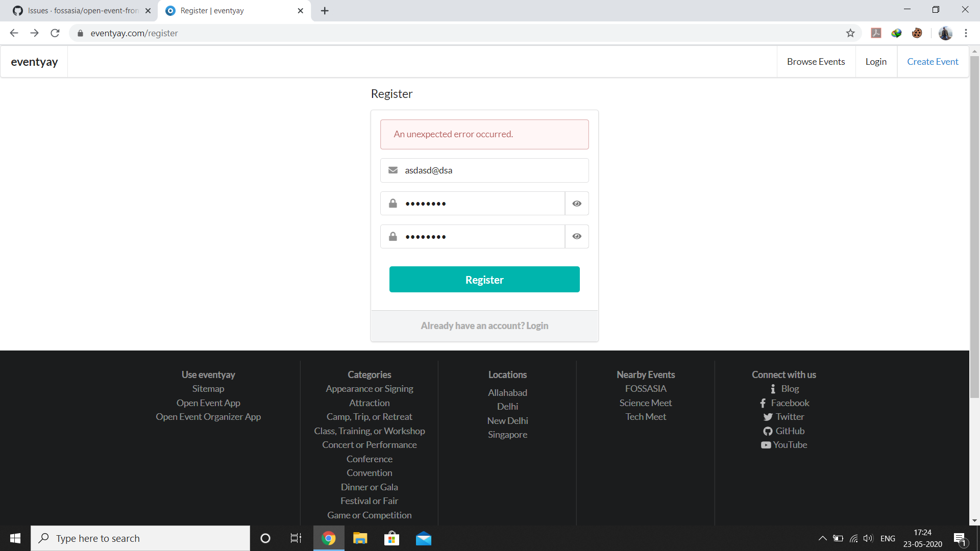980x551 pixels.
Task: Click the confirm password field
Action: [x=473, y=237]
